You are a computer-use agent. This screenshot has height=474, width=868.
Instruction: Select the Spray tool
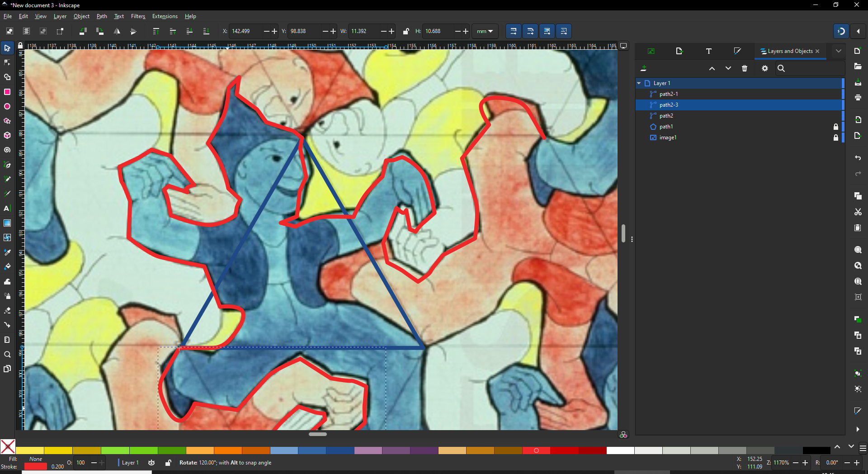(7, 296)
